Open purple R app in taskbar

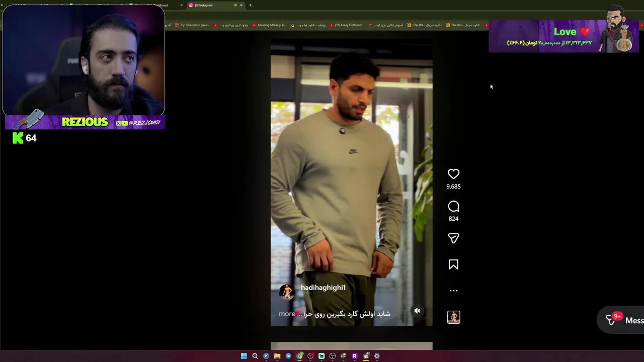click(355, 356)
